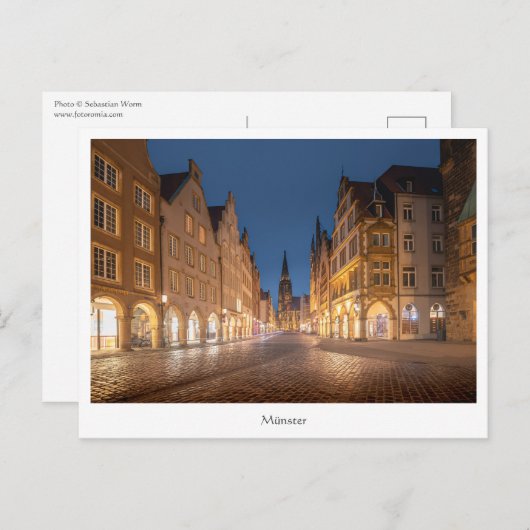Screen dimensions: 530x530
Task: Click the 'Photo © Sebastian Worm' credit line
Action: [x=98, y=104]
